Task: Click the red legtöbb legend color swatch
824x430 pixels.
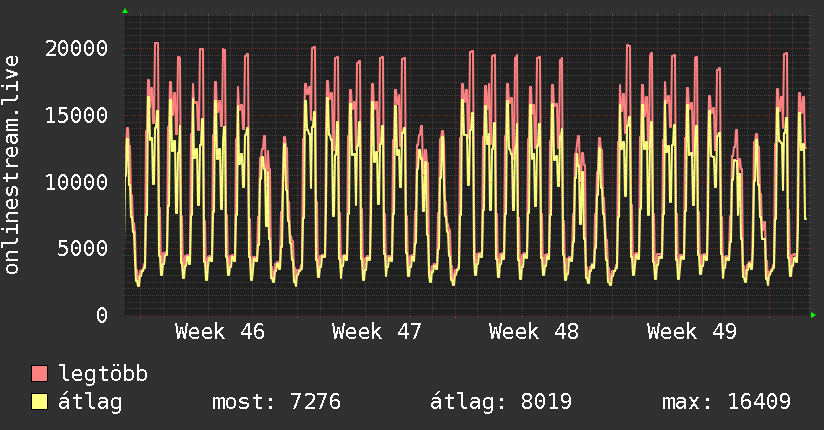Action: pyautogui.click(x=40, y=374)
